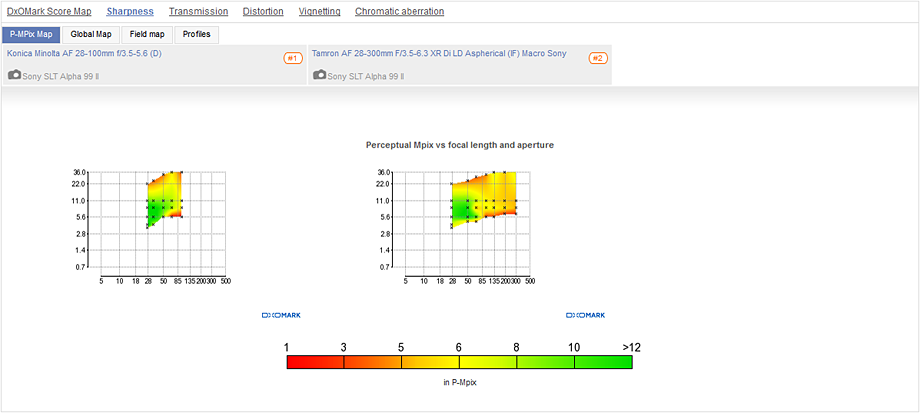Select Sony SLT Alpha 99 II under Tamron lens
The width and height of the screenshot is (920, 413).
click(366, 76)
